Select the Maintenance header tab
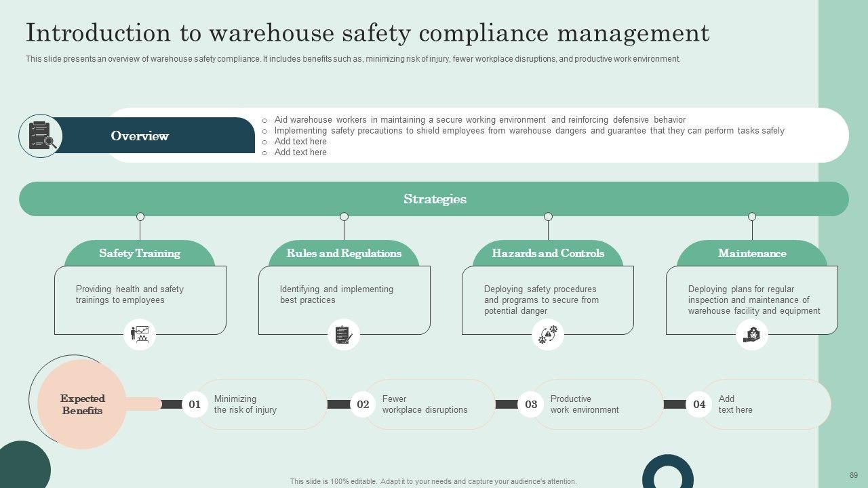868x488 pixels. point(752,253)
